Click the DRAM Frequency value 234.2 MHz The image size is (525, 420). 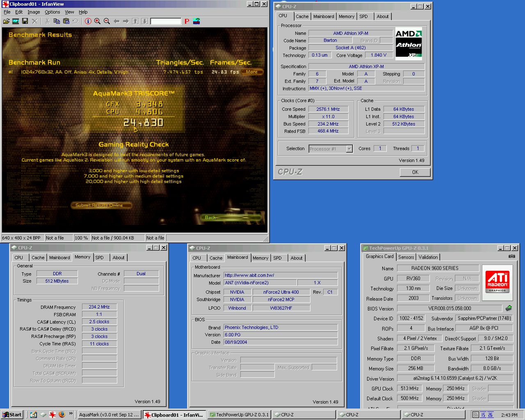(99, 307)
